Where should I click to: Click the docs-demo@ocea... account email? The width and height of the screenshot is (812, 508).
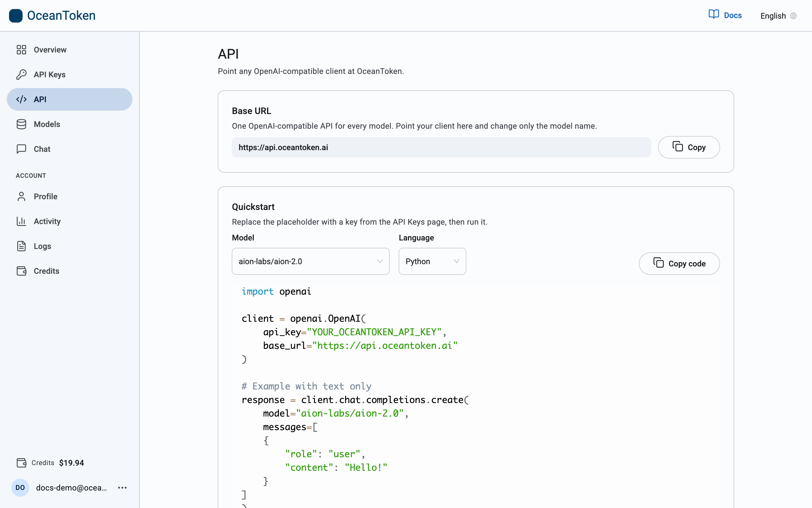click(x=71, y=487)
